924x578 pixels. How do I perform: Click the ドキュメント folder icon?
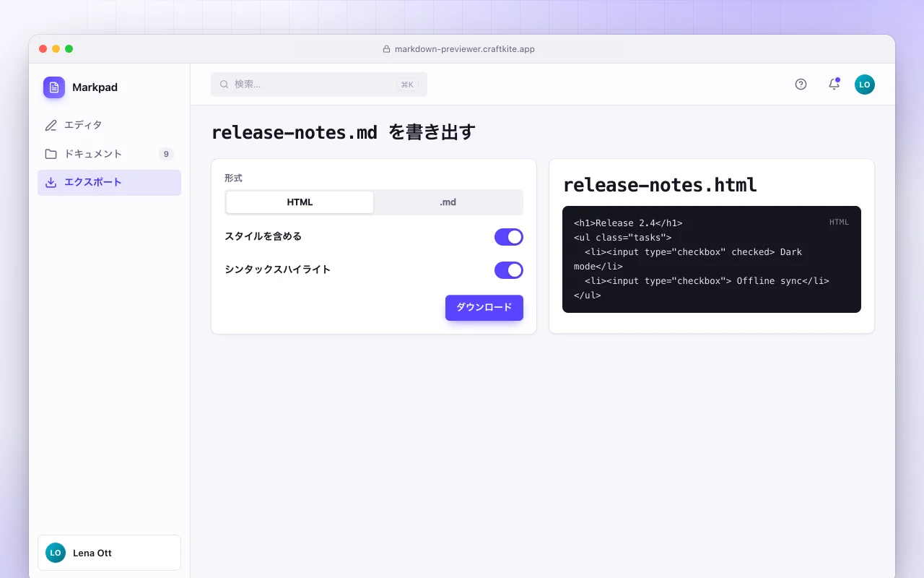click(51, 154)
